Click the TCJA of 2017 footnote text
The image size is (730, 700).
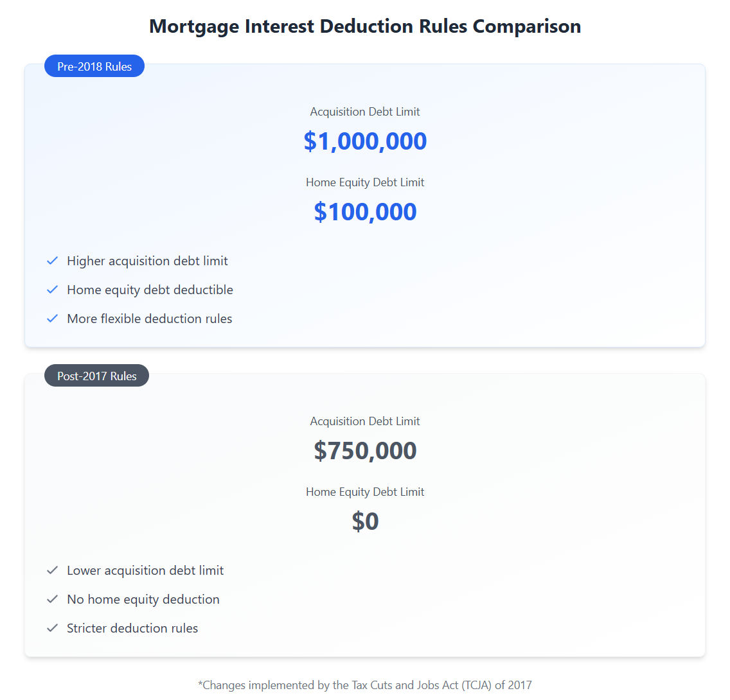[x=365, y=685]
